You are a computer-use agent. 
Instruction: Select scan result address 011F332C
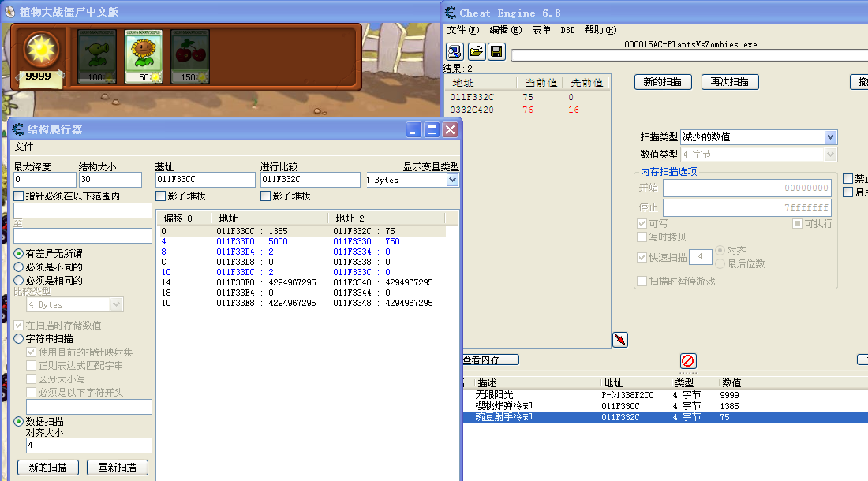(x=472, y=97)
